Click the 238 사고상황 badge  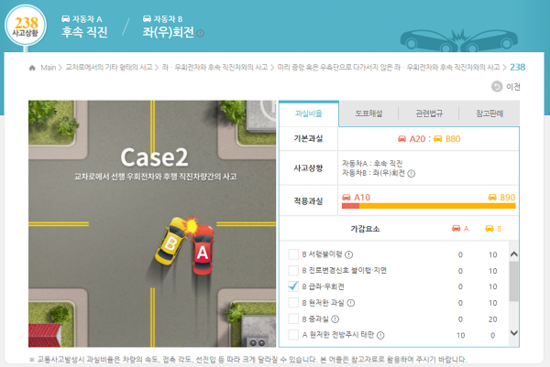point(26,26)
